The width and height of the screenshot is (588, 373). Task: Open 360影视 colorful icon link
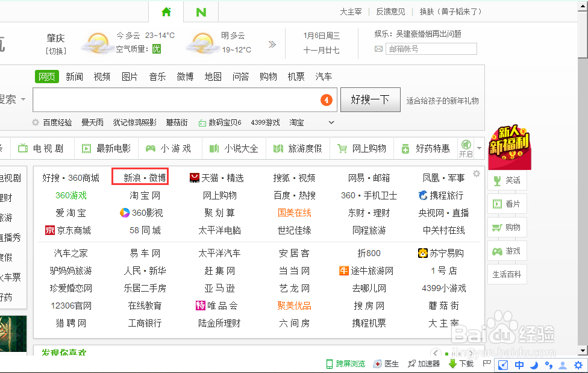(x=141, y=213)
